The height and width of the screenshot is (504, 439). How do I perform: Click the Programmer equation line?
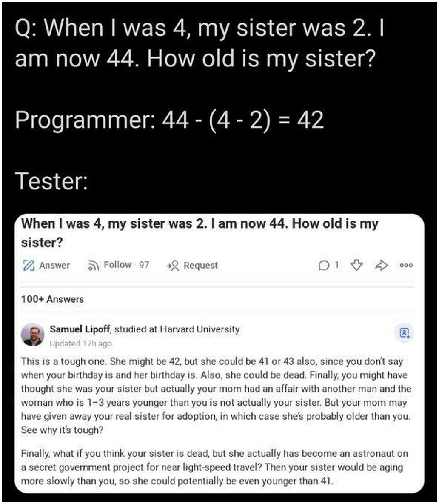click(x=169, y=120)
